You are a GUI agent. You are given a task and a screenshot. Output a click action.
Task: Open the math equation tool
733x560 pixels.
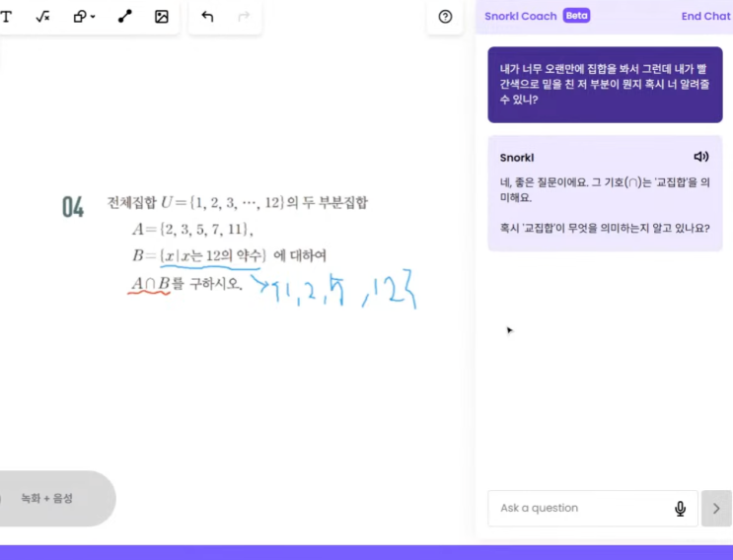click(42, 17)
